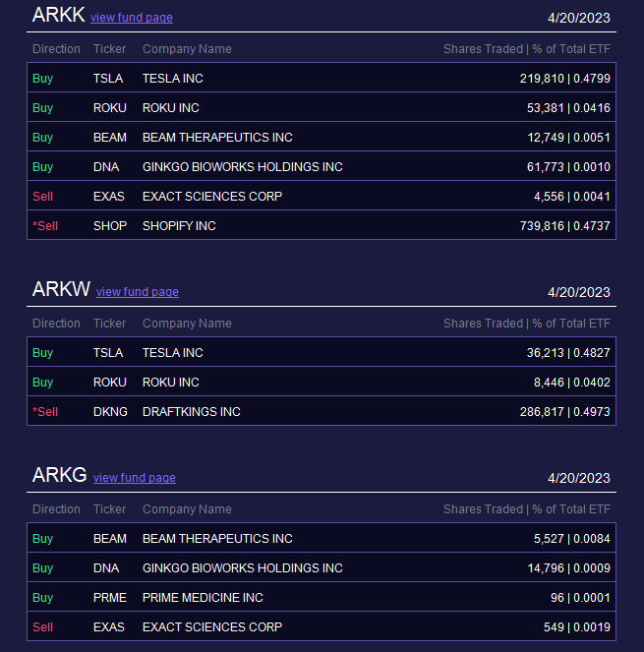
Task: Click DraftKings Inc company name
Action: pyautogui.click(x=192, y=412)
